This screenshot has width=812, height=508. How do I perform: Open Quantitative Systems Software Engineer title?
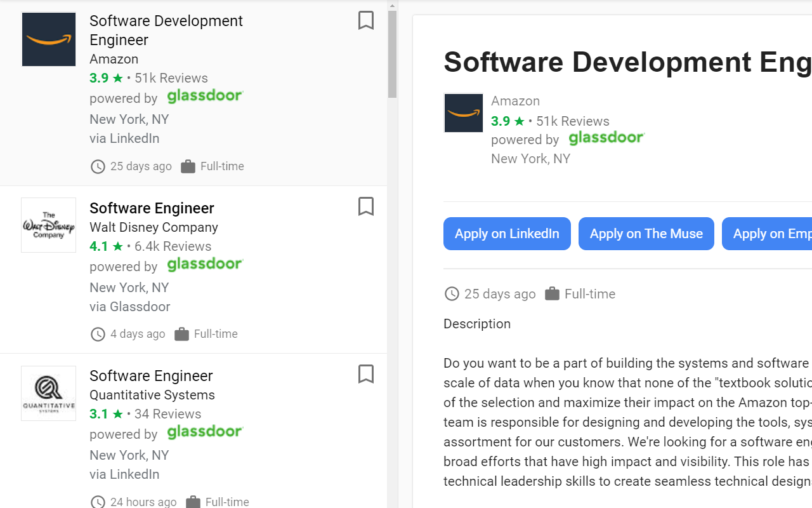pyautogui.click(x=151, y=376)
